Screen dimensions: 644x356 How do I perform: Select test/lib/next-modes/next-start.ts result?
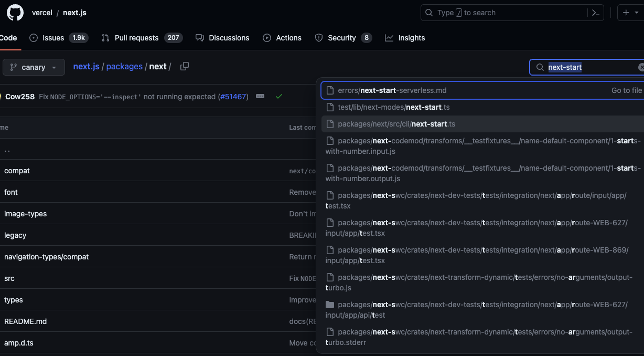[x=482, y=107]
